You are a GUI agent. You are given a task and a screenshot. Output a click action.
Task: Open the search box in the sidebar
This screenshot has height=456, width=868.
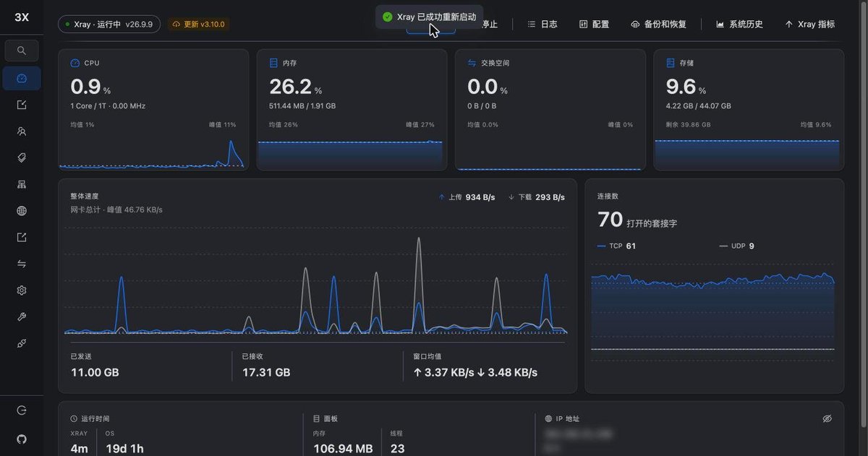tap(22, 51)
